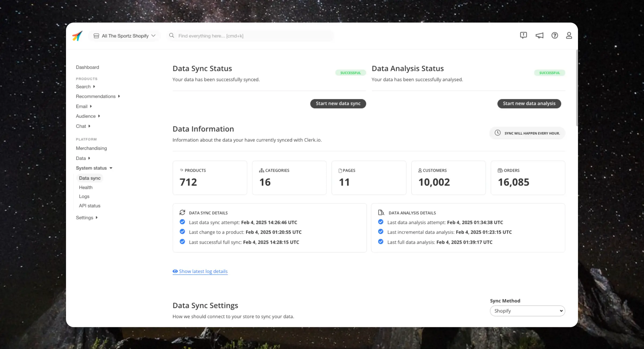The height and width of the screenshot is (349, 644).
Task: Expand the Chat sidebar section
Action: coord(83,126)
